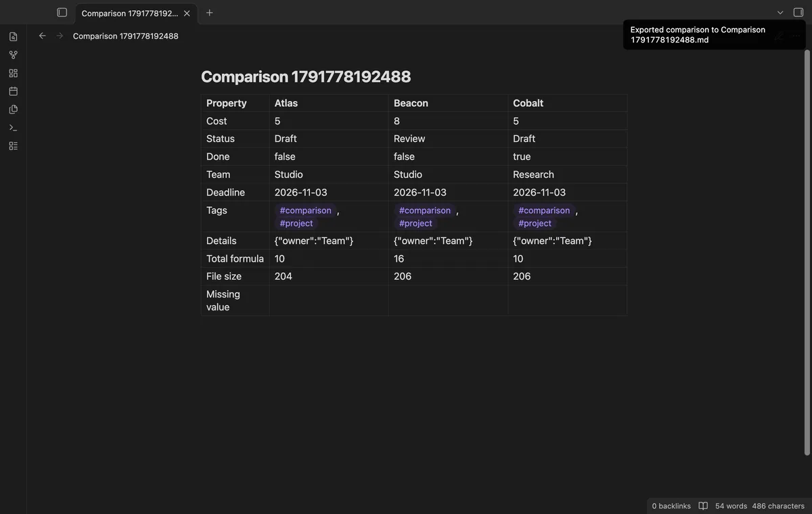Click the 486 characters count
Screen dimensions: 812x514
click(x=778, y=506)
